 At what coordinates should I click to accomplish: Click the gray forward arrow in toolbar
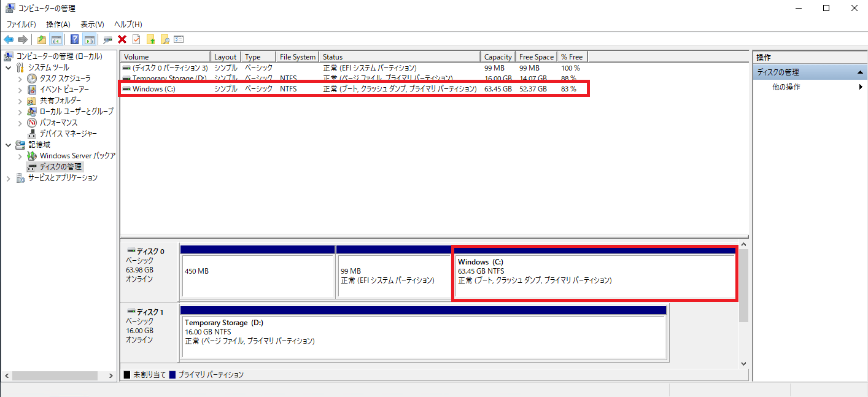click(23, 39)
